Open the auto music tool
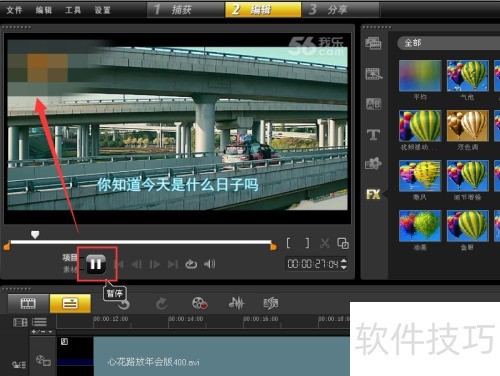Image resolution: width=500 pixels, height=376 pixels. tap(271, 303)
